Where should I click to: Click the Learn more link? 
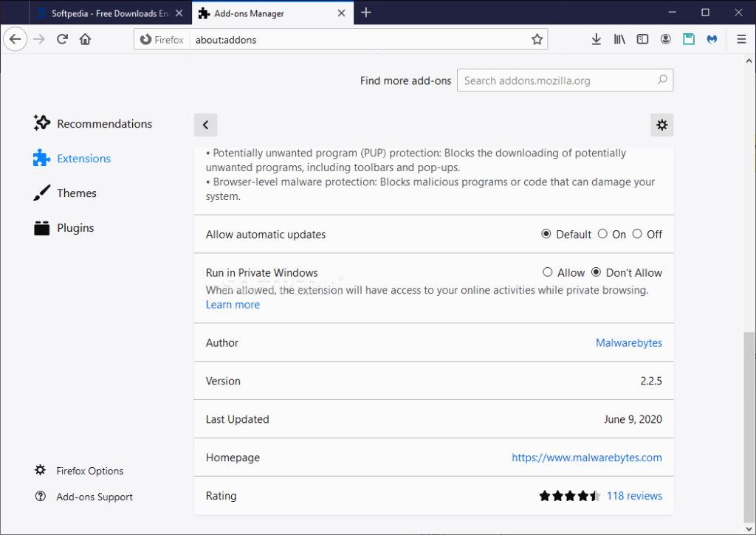233,305
